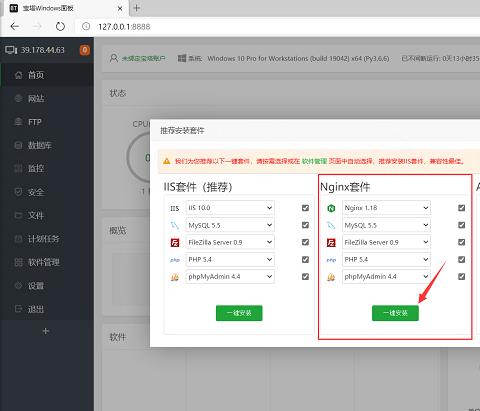Open 设置 in the sidebar
This screenshot has width=480, height=411.
47,286
